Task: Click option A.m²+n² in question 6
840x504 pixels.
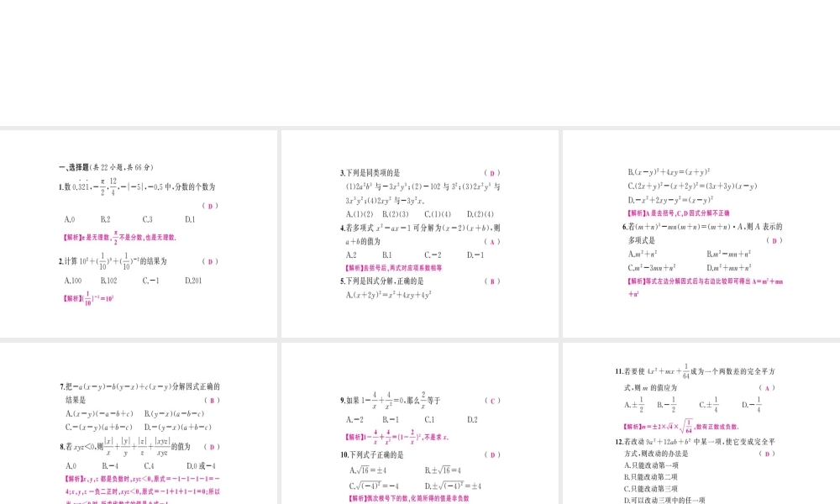Action: point(643,254)
